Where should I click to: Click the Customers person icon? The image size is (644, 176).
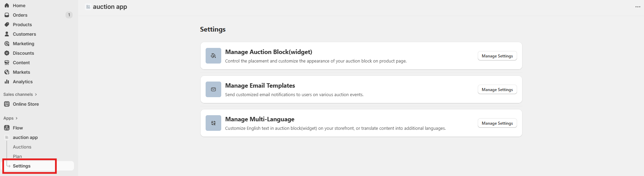(x=7, y=34)
